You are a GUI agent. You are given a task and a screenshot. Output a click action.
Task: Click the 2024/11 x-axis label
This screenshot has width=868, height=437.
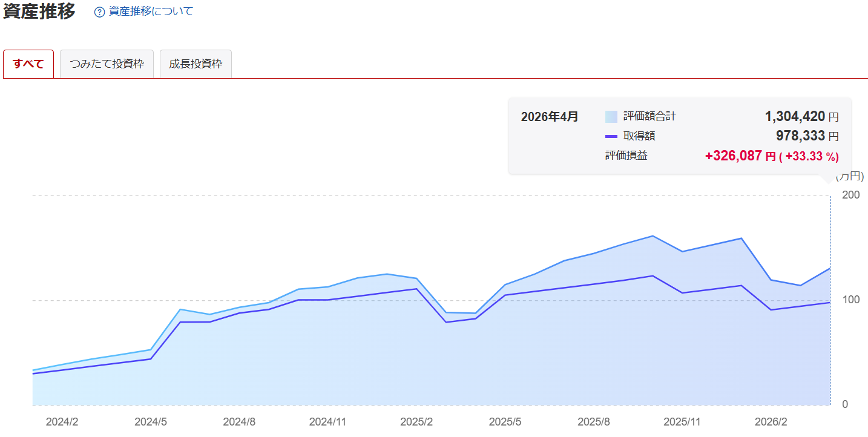(327, 422)
